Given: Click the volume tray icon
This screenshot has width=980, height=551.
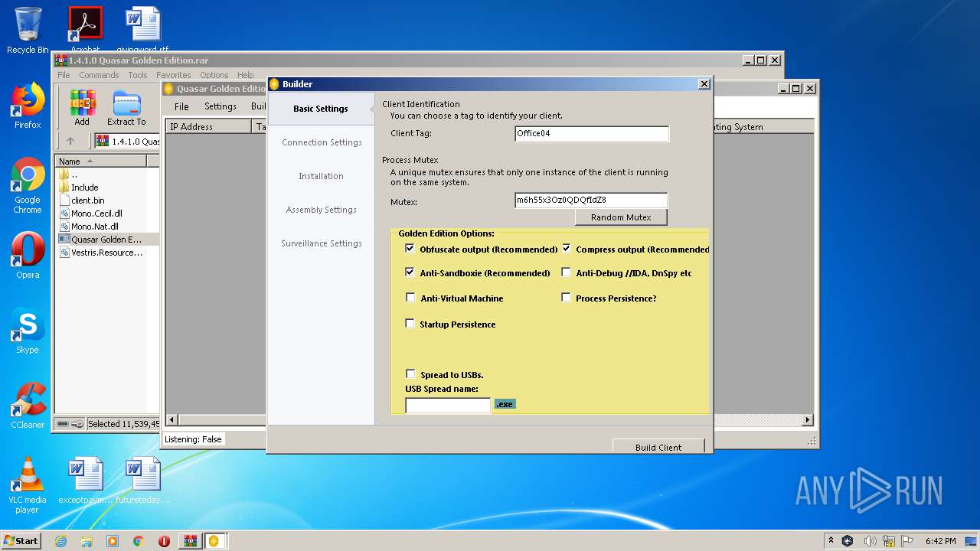Looking at the screenshot, I should (870, 541).
